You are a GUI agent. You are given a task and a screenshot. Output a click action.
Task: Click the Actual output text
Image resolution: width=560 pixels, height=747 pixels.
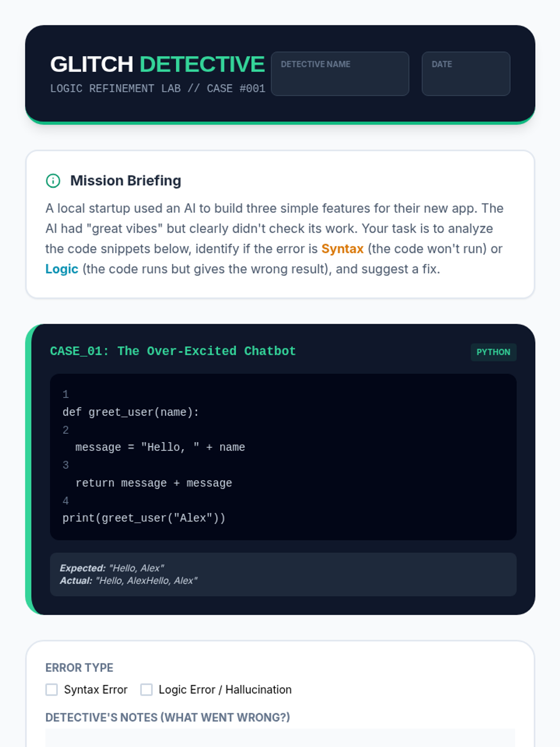(128, 581)
